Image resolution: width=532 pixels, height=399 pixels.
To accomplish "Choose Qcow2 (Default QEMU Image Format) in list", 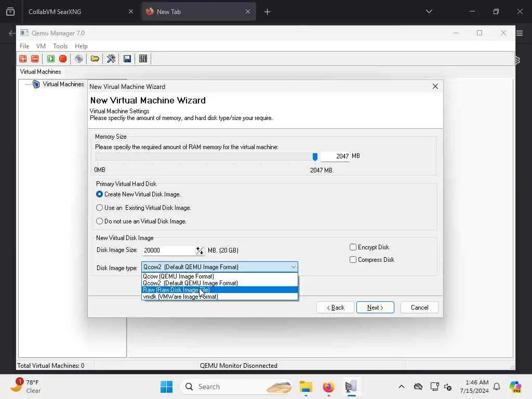I will 220,283.
